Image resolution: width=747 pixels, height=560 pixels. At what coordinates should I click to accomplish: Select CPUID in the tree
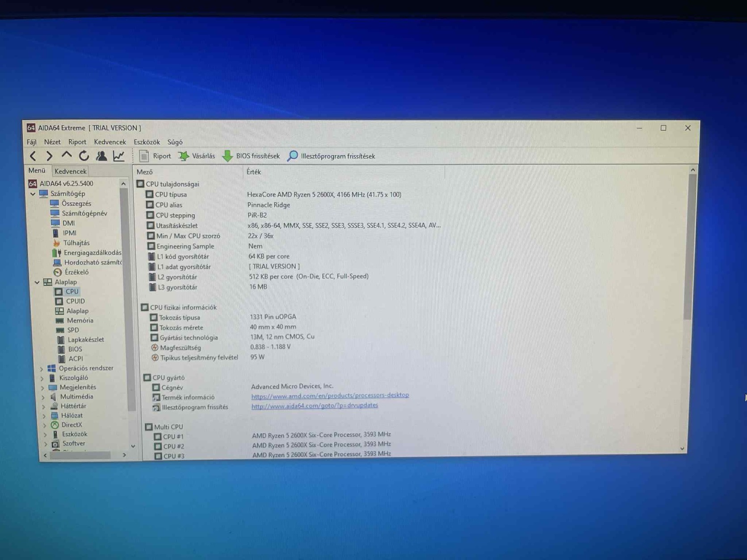pyautogui.click(x=70, y=301)
